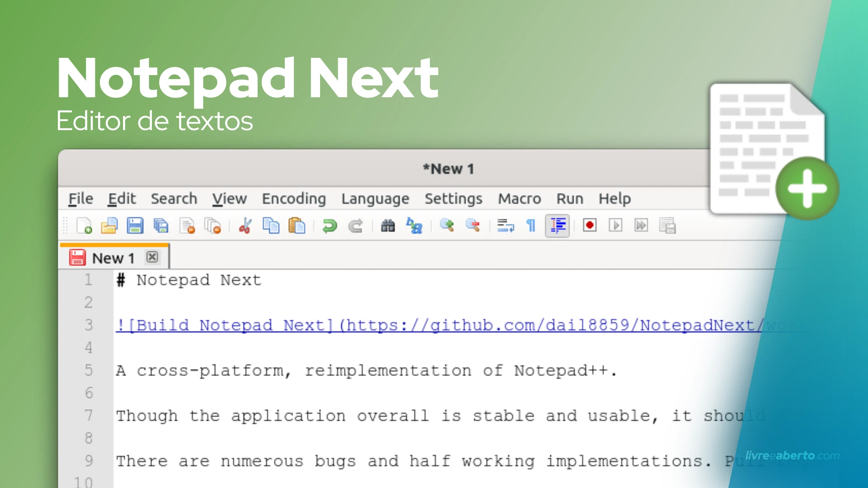Open the Macro menu
This screenshot has width=868, height=488.
coord(519,199)
